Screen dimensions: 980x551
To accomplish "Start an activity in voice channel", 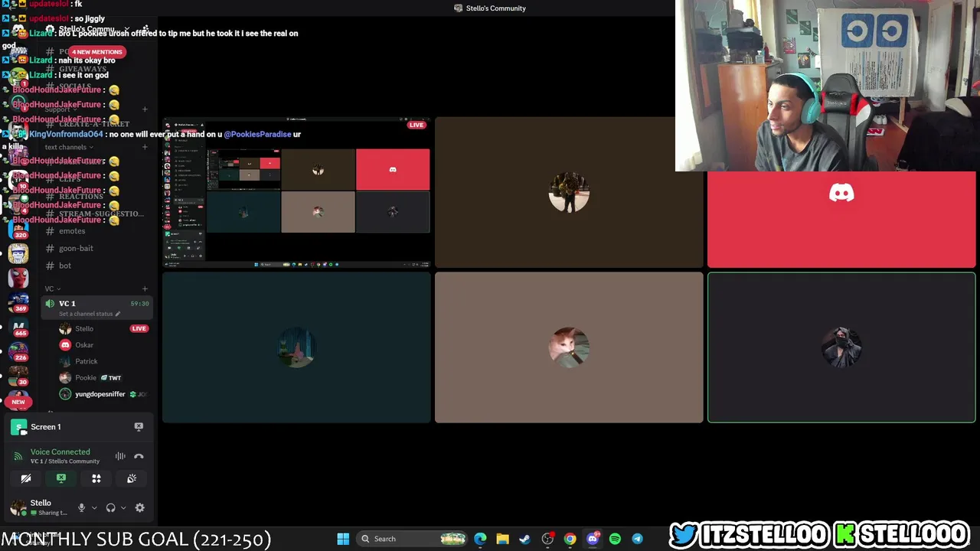I will tap(96, 478).
